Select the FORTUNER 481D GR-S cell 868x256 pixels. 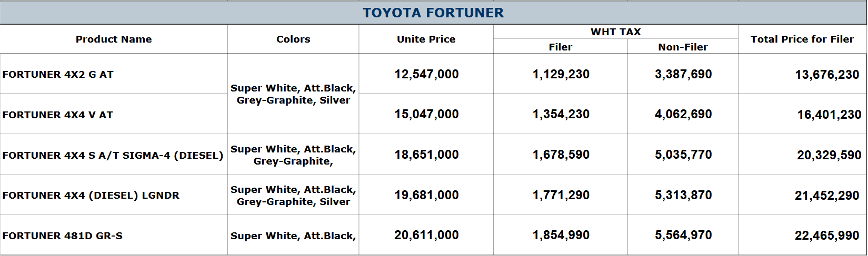[x=63, y=235]
